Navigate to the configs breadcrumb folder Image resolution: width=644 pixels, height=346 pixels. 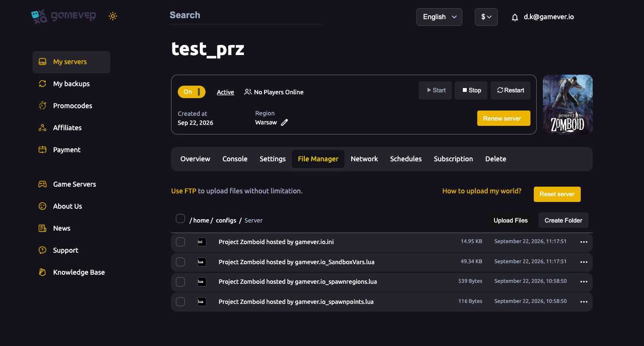coord(226,221)
